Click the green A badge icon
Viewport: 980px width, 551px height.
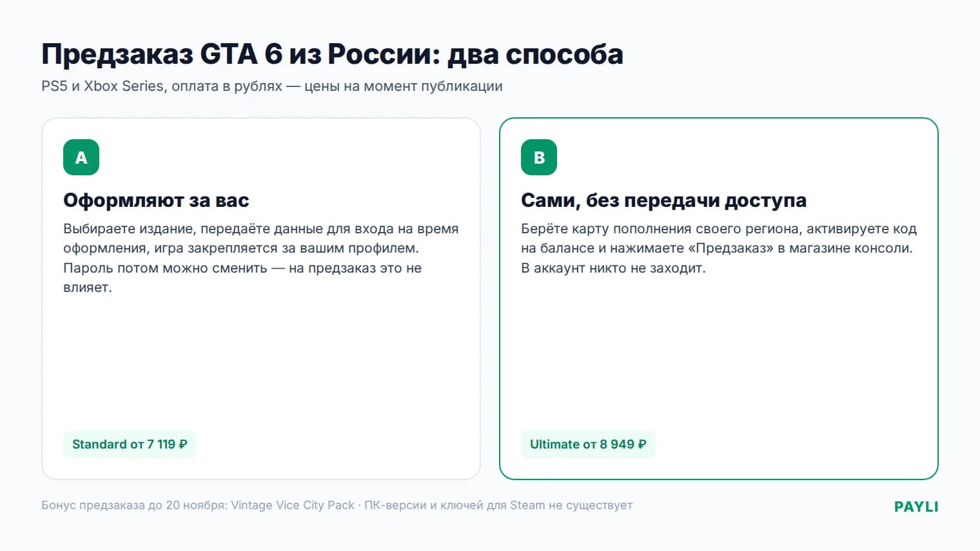(x=81, y=157)
